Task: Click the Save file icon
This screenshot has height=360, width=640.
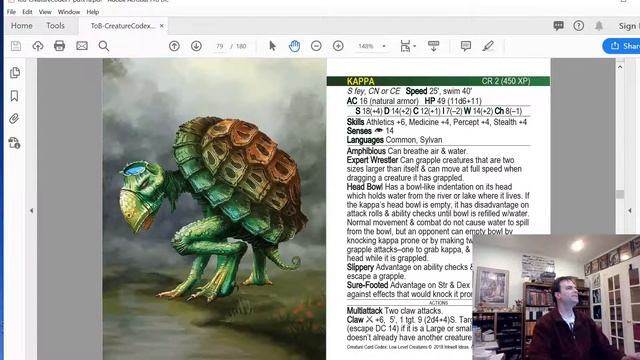Action: (x=16, y=46)
